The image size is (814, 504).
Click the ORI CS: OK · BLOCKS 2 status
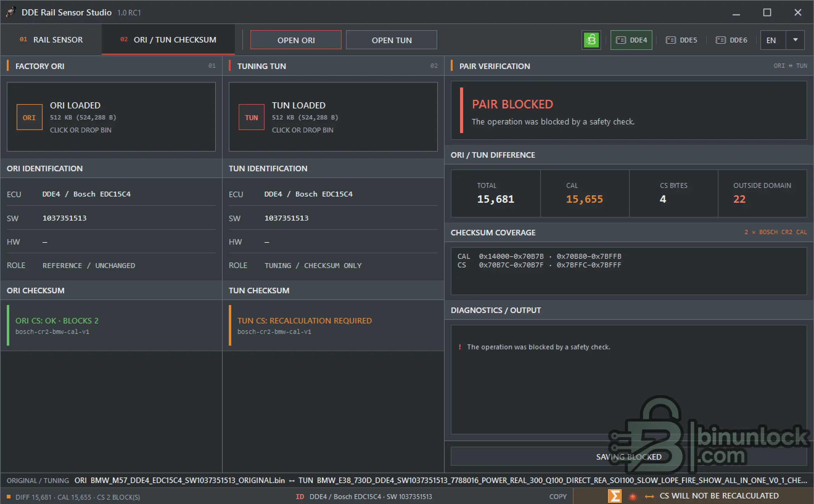pos(57,320)
